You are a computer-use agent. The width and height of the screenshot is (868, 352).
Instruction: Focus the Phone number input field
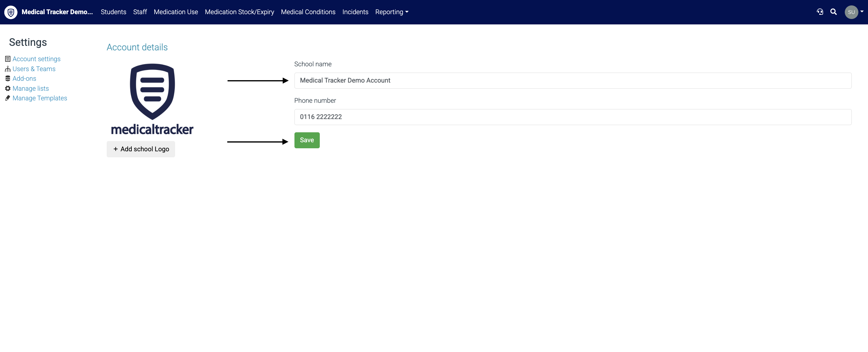pos(573,117)
